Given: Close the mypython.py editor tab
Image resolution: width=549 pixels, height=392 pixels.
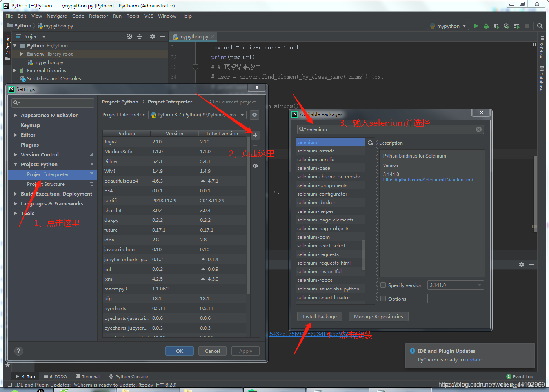Looking at the screenshot, I should [x=213, y=36].
